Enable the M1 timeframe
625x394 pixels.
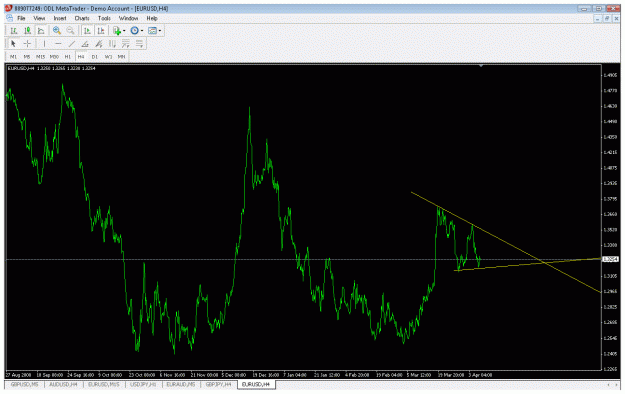click(x=14, y=57)
